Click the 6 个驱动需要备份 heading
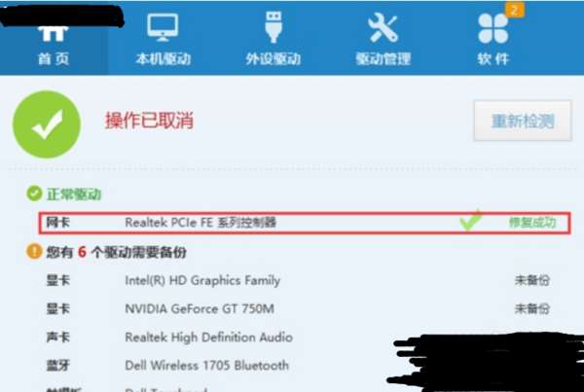584x392 pixels. click(x=131, y=252)
